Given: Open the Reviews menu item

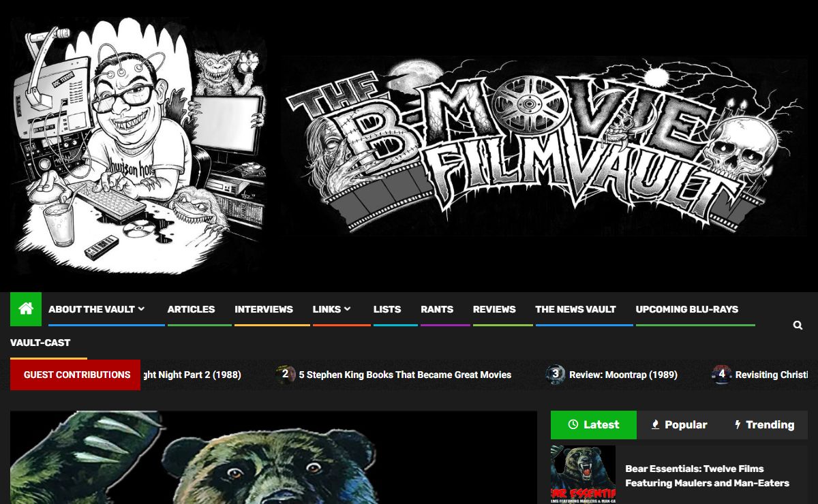Looking at the screenshot, I should (494, 309).
